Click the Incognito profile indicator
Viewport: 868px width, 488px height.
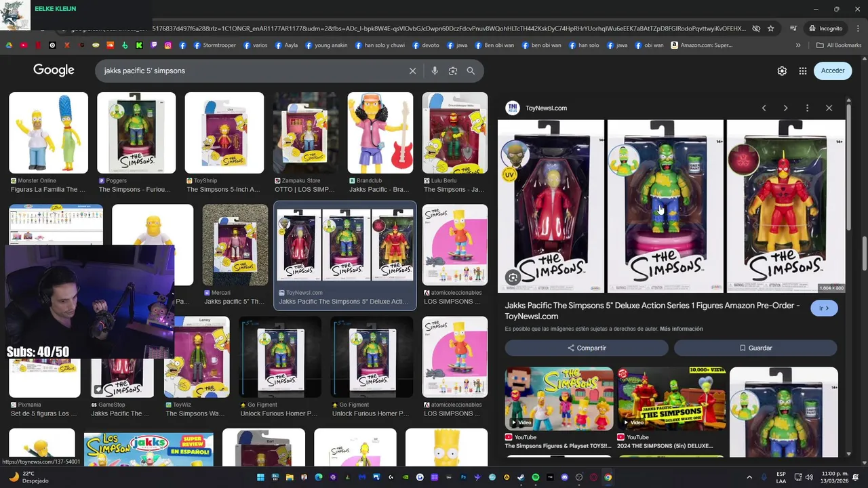[825, 28]
